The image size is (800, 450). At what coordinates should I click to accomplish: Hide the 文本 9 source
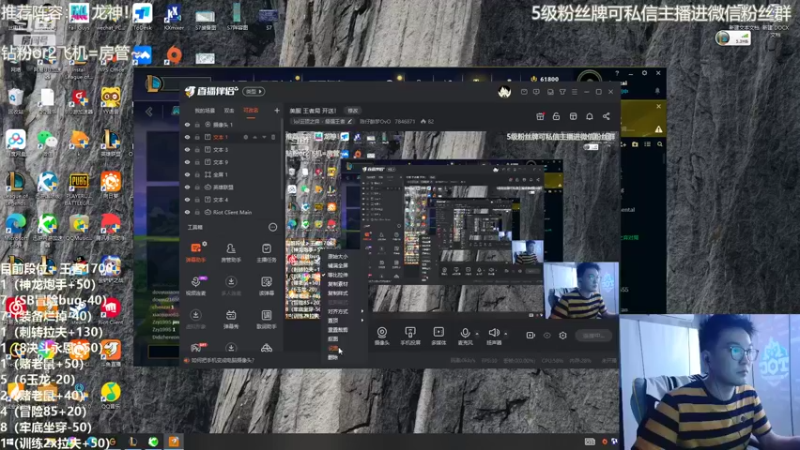pyautogui.click(x=187, y=162)
